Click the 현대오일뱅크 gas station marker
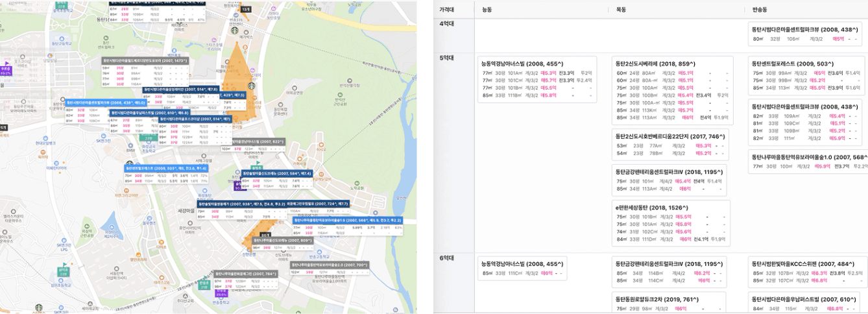The height and width of the screenshot is (314, 868). (x=45, y=137)
